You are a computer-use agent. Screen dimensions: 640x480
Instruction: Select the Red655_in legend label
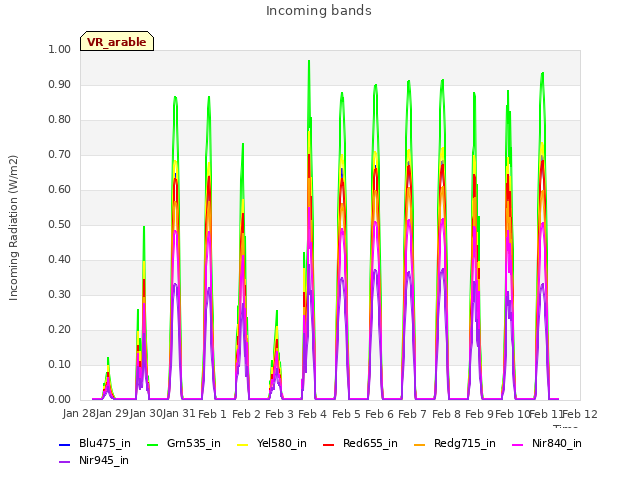[x=370, y=443]
